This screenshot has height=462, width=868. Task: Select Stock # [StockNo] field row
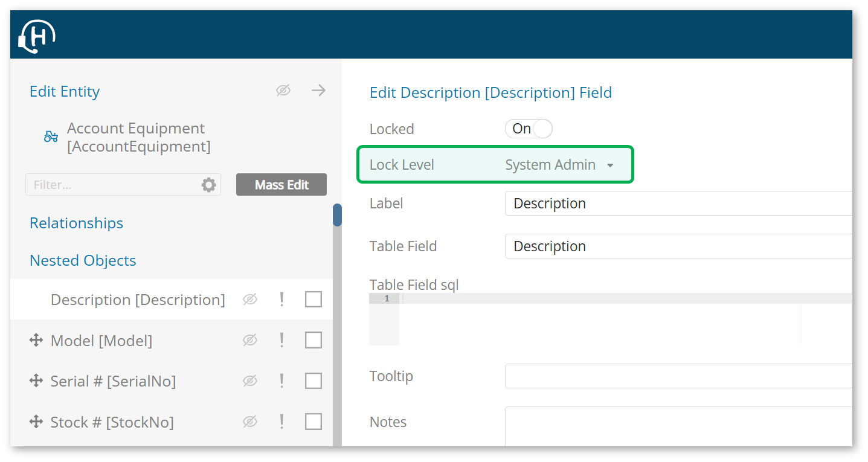[171, 422]
